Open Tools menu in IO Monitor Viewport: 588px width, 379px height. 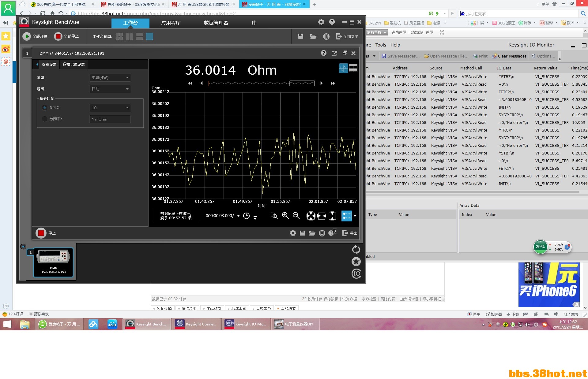click(381, 45)
